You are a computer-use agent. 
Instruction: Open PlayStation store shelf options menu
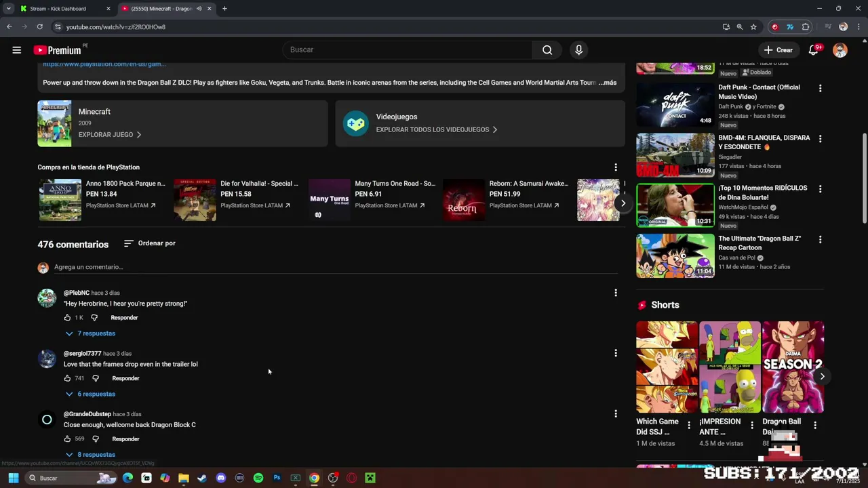(616, 167)
